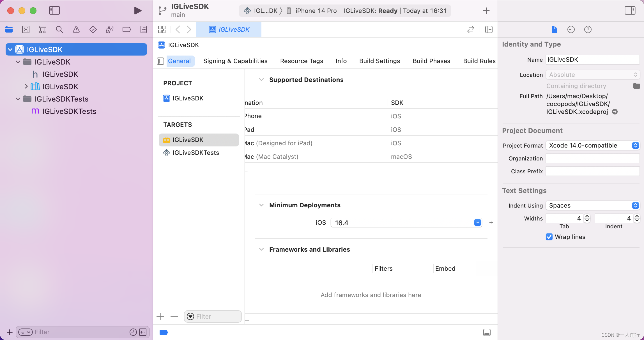This screenshot has height=340, width=644.
Task: Open the Symbol navigator
Action: (43, 29)
